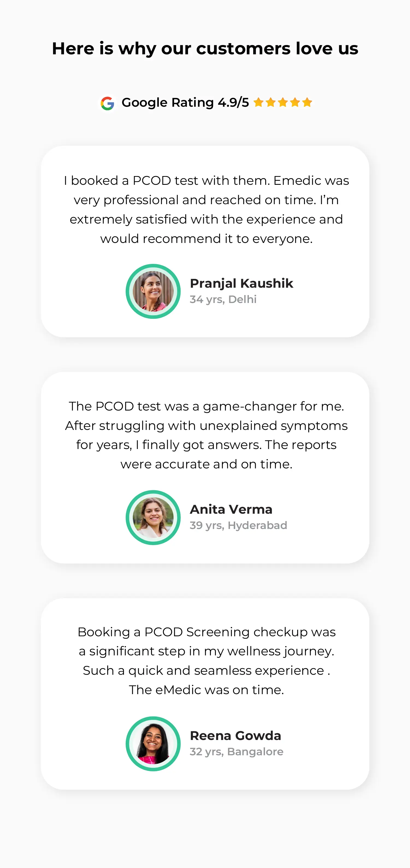Open Pranjal Kaushik's profile photo
This screenshot has width=410, height=868.
tap(153, 291)
